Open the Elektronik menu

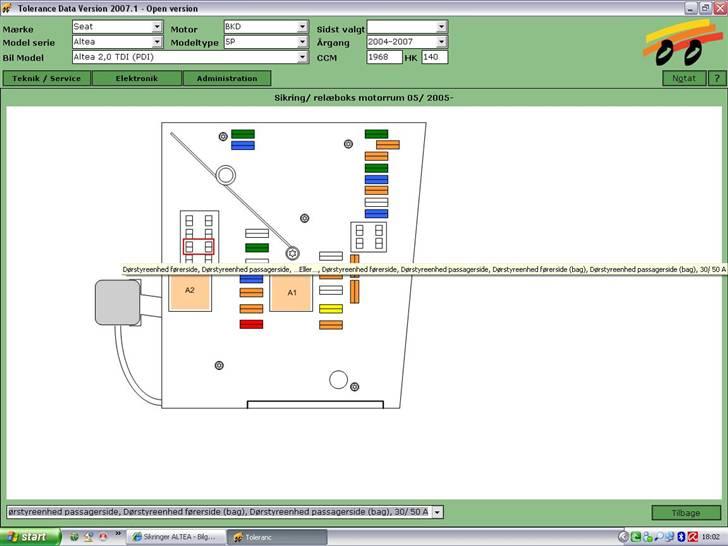137,78
